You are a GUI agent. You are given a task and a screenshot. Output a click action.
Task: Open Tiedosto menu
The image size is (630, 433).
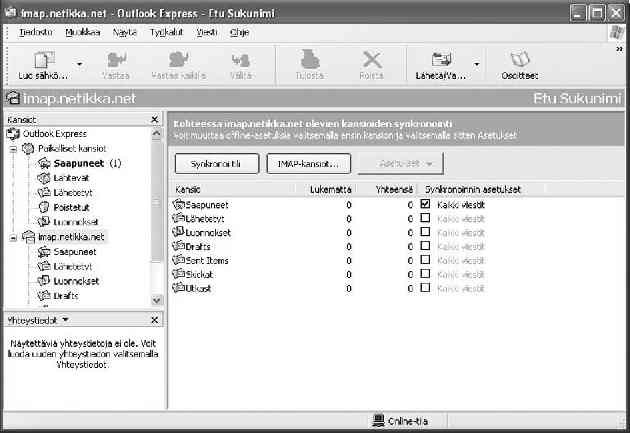[36, 32]
